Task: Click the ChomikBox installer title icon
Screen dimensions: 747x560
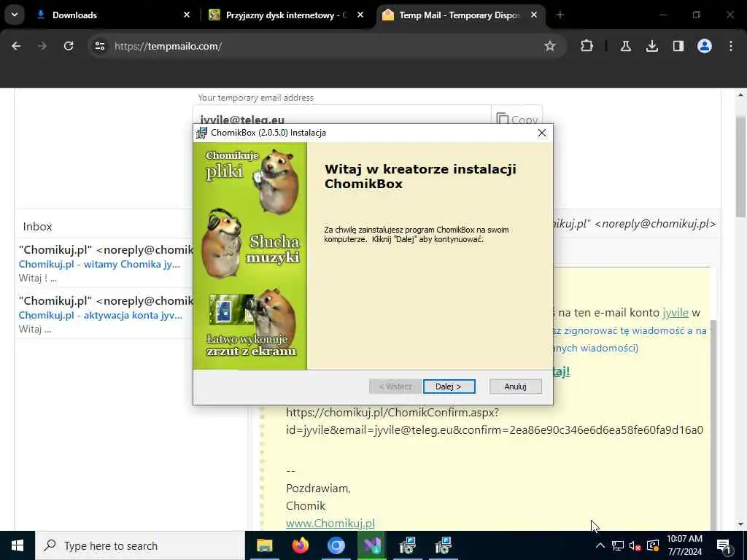Action: click(202, 133)
